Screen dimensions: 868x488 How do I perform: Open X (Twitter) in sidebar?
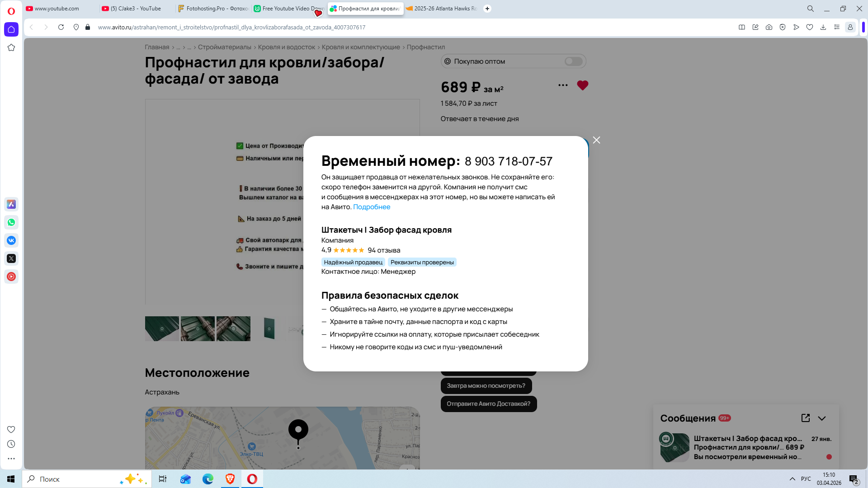coord(11,258)
